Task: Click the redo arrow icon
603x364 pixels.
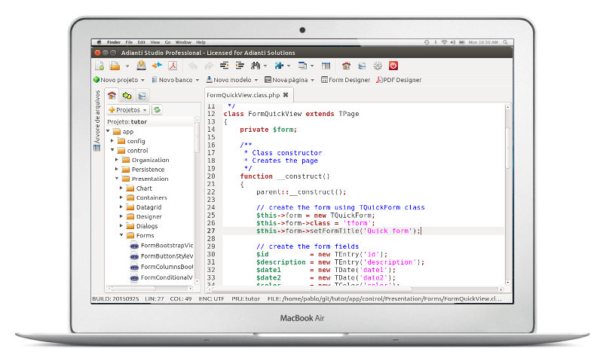Action: coord(209,66)
